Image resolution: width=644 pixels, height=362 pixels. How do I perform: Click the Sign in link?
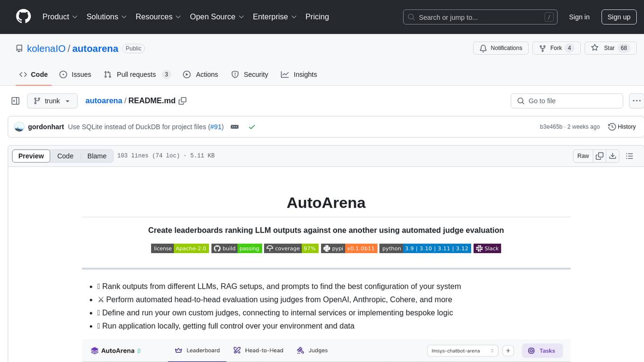(579, 17)
